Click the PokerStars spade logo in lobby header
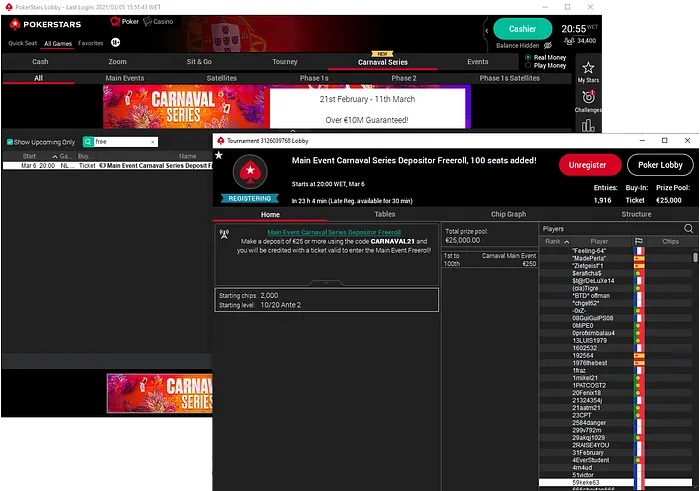 click(15, 24)
